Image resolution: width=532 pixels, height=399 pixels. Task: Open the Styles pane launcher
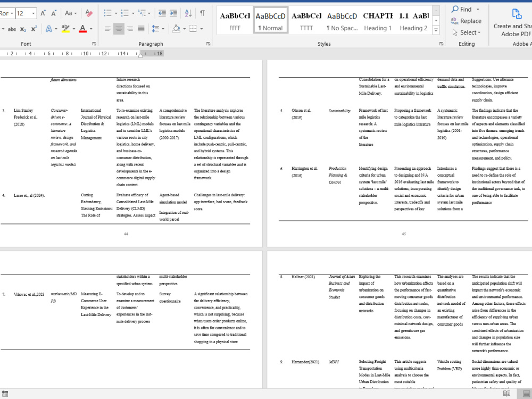tap(441, 44)
